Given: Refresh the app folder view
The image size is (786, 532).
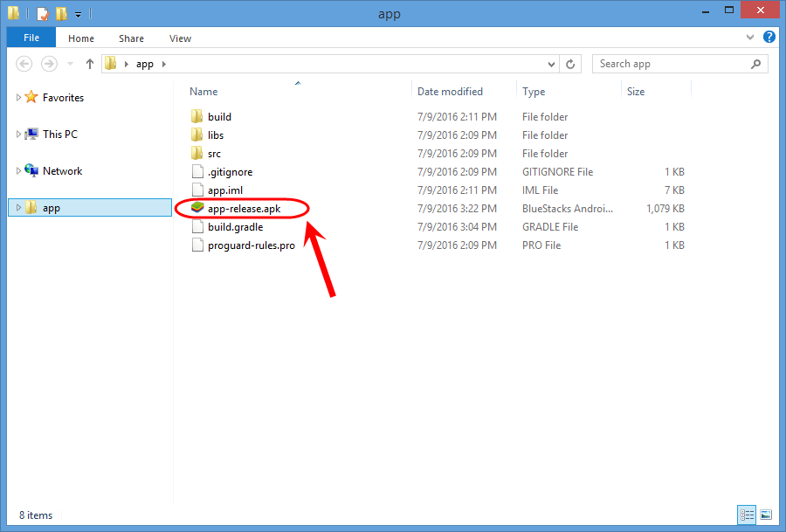Looking at the screenshot, I should 570,64.
